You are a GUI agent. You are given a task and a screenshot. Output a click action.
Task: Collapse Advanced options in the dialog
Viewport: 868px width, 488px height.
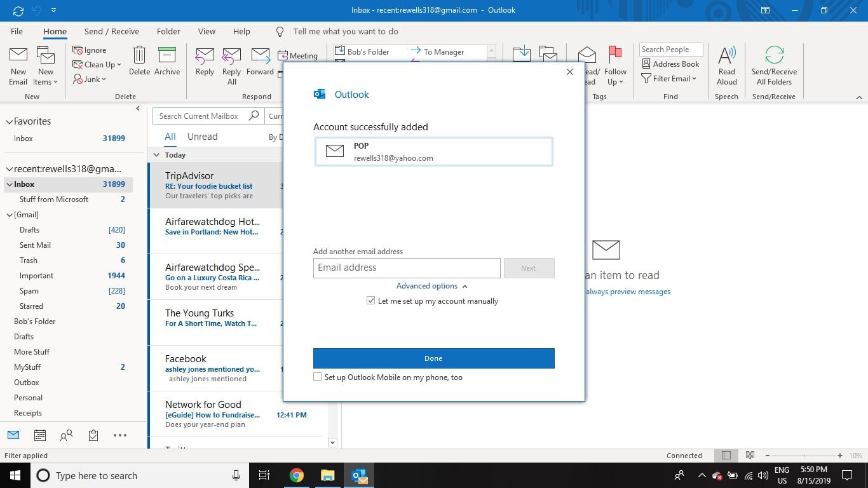pos(432,286)
